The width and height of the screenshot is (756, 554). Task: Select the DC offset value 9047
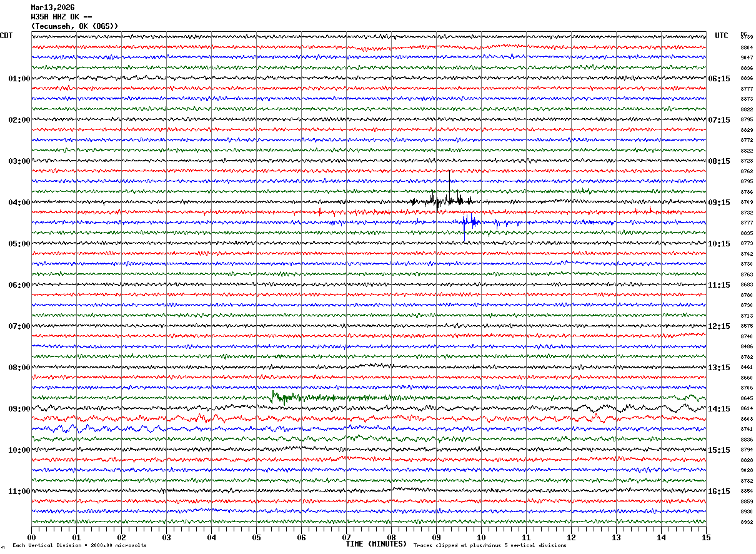tap(747, 58)
